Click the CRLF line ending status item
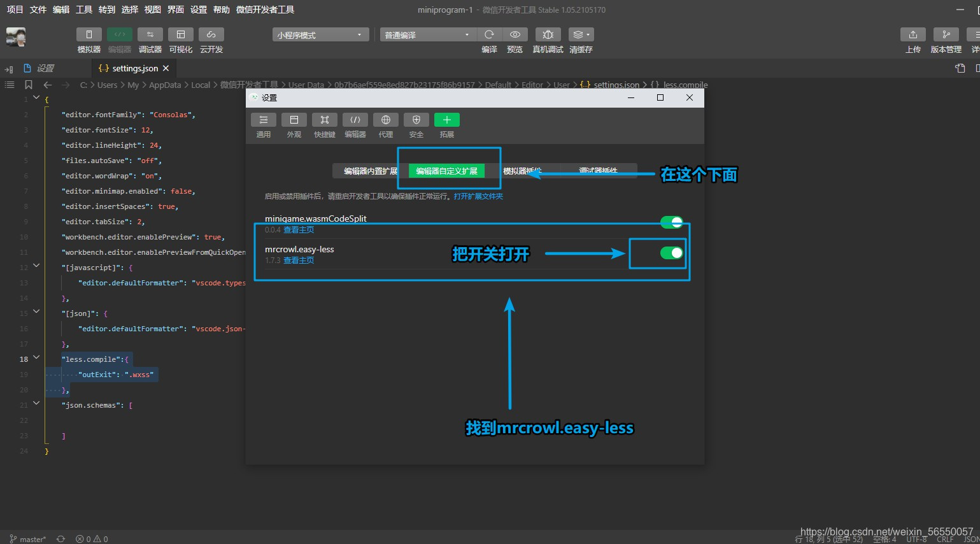 pyautogui.click(x=946, y=540)
